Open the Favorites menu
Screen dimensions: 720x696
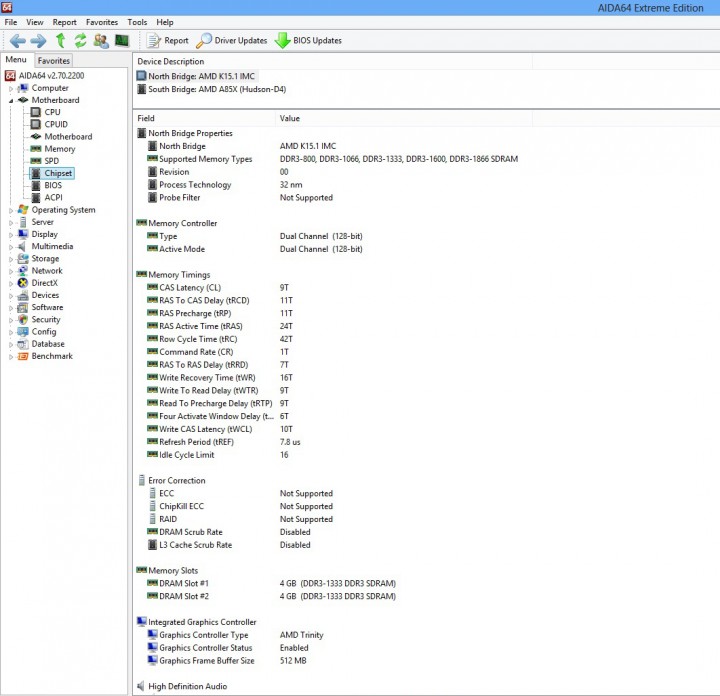click(x=102, y=22)
